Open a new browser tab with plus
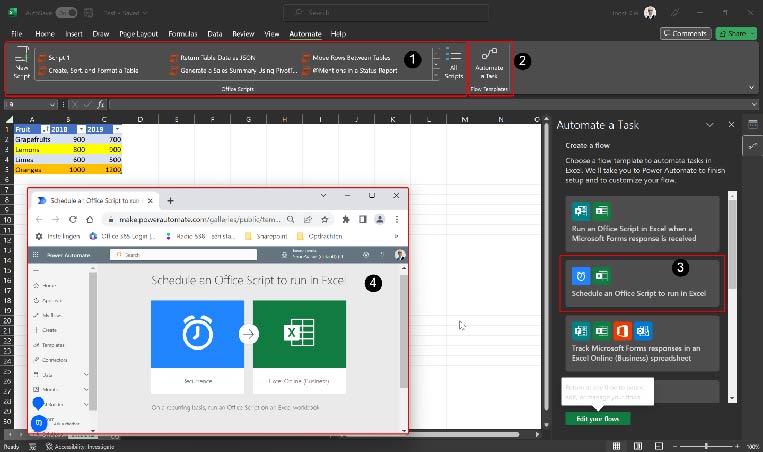 pos(170,200)
